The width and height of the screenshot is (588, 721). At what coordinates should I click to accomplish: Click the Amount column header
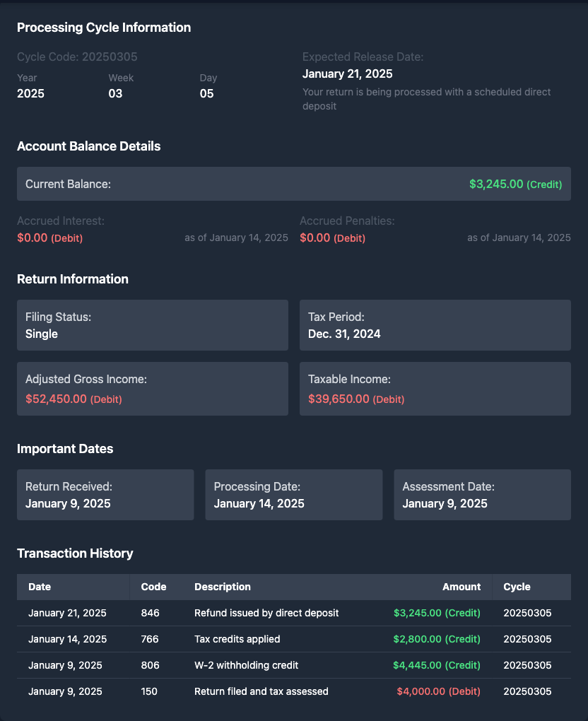[x=461, y=587]
